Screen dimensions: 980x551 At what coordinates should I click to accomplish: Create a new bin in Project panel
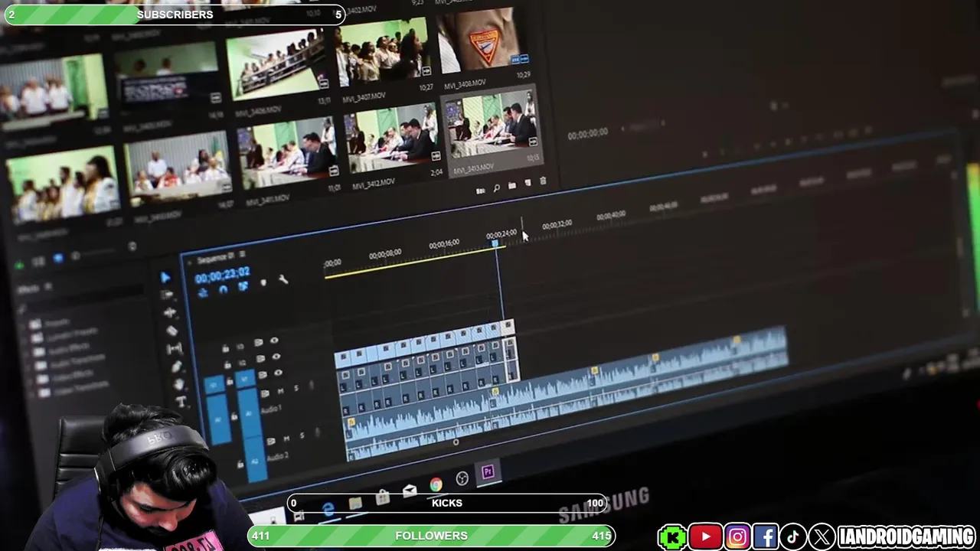tap(511, 185)
